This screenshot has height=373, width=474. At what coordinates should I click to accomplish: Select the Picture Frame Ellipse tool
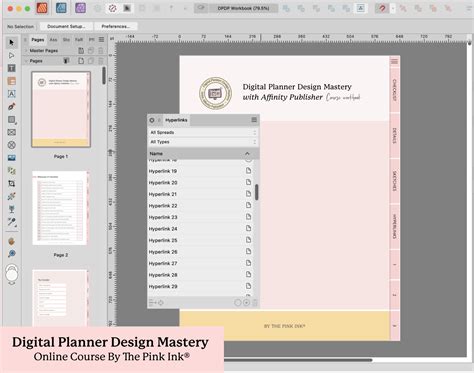pyautogui.click(x=12, y=145)
